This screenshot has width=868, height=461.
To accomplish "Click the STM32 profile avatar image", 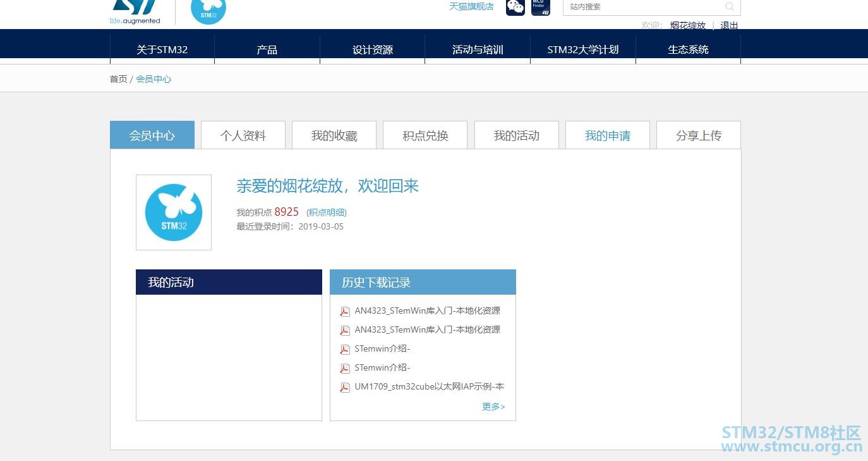I will pyautogui.click(x=174, y=212).
